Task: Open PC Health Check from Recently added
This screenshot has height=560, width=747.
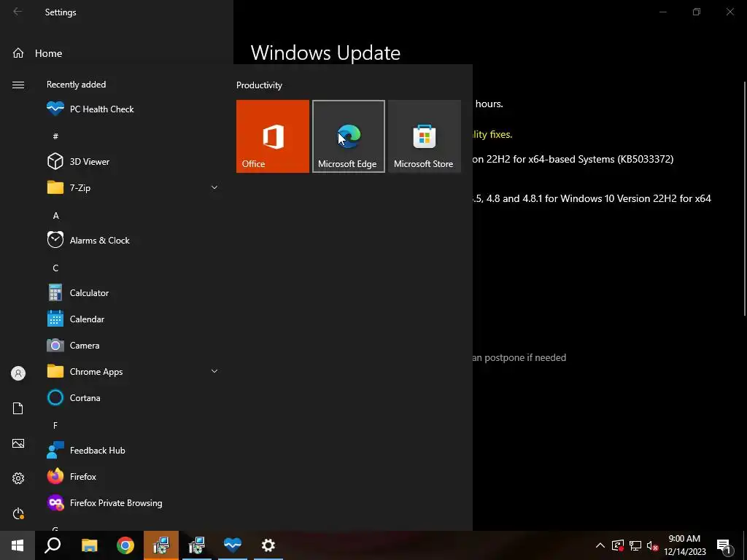Action: 133,109
